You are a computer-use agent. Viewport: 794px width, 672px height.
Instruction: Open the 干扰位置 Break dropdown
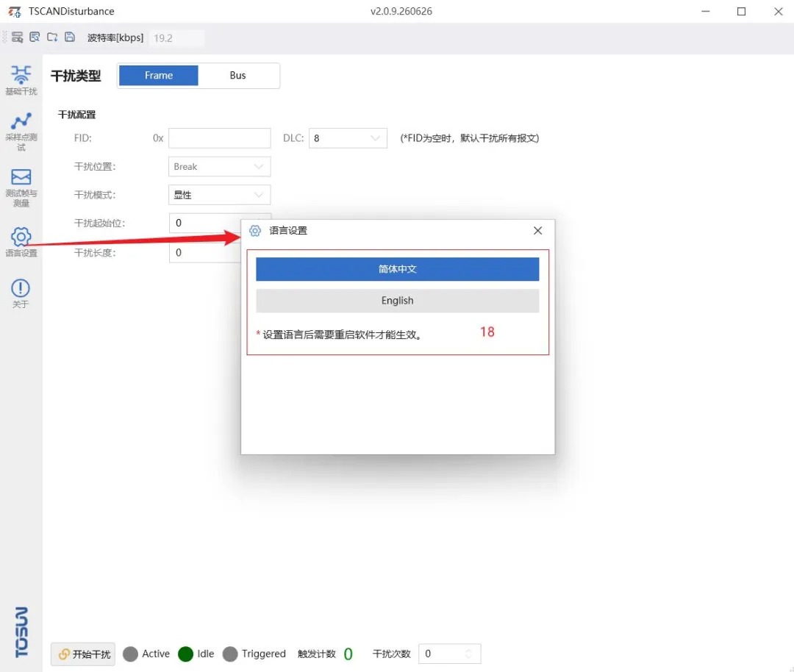point(219,167)
